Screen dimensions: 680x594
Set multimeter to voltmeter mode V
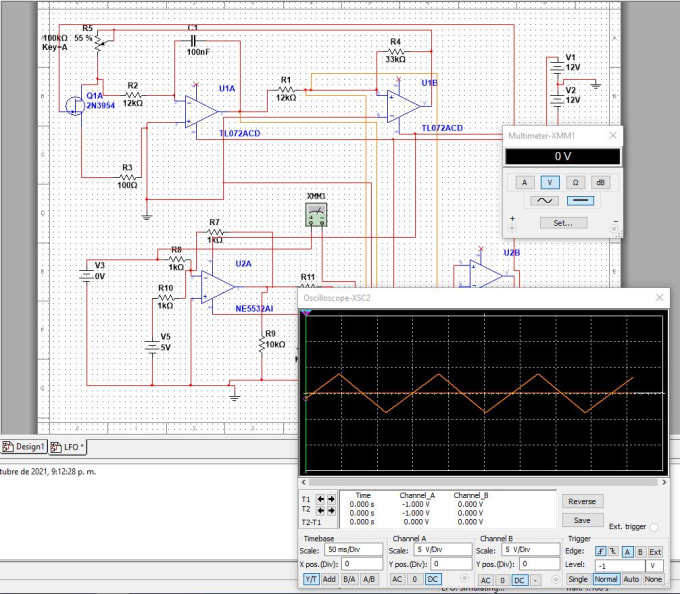[x=550, y=183]
